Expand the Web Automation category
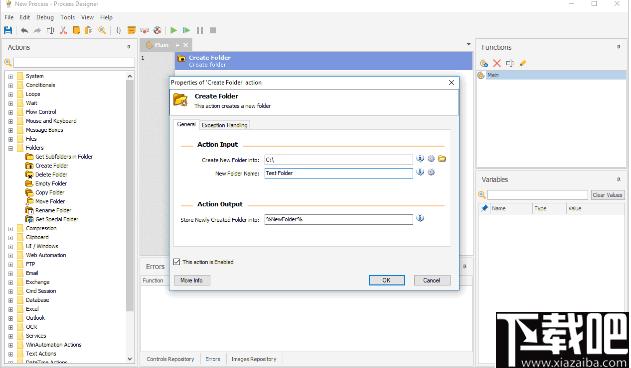The image size is (631, 368). (10, 255)
